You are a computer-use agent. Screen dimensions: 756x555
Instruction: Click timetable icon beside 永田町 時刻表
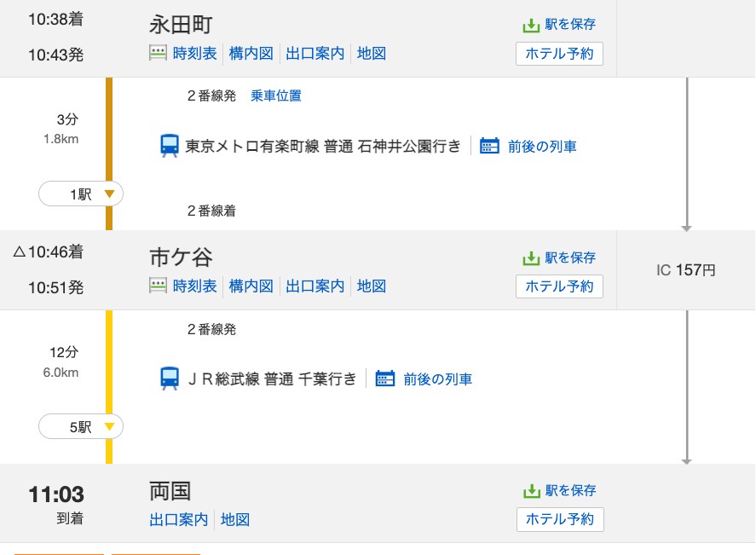(x=159, y=53)
